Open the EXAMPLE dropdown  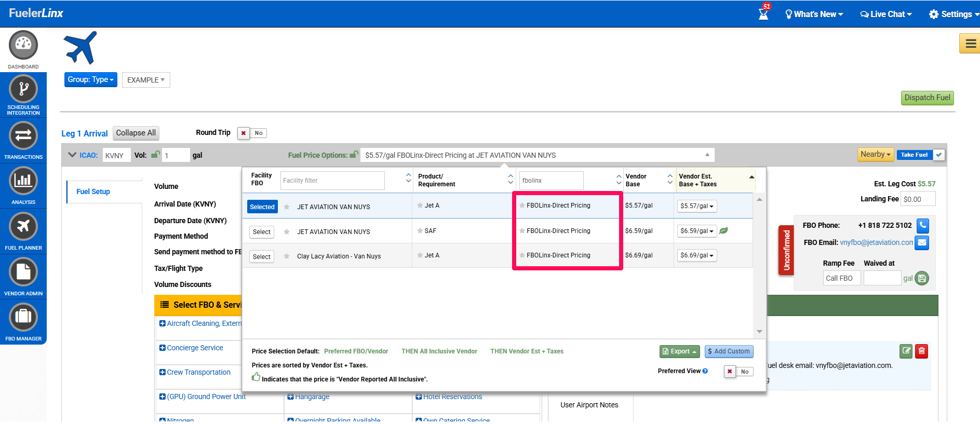pos(146,80)
